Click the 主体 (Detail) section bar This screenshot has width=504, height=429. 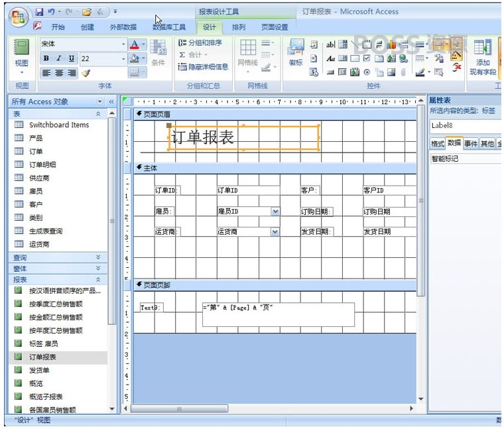click(275, 168)
